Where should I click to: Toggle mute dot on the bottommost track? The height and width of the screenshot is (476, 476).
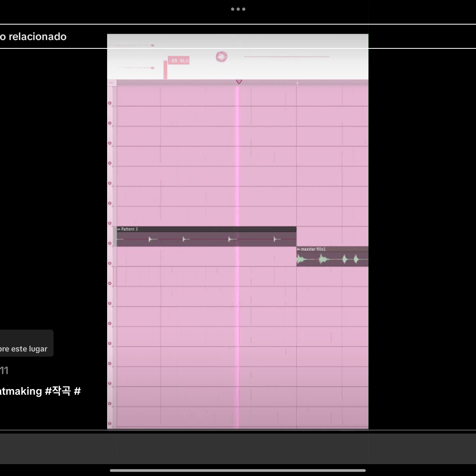(x=110, y=423)
